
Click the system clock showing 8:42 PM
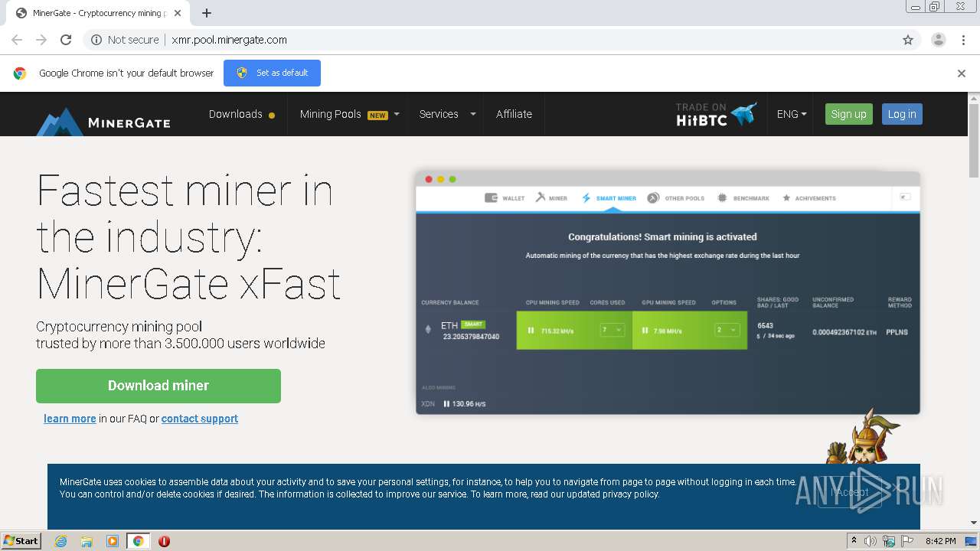tap(940, 541)
